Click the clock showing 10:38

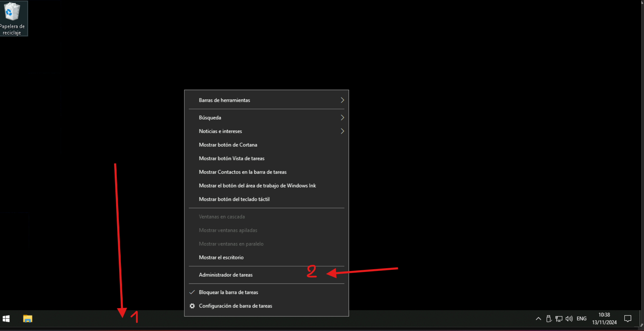(x=604, y=319)
